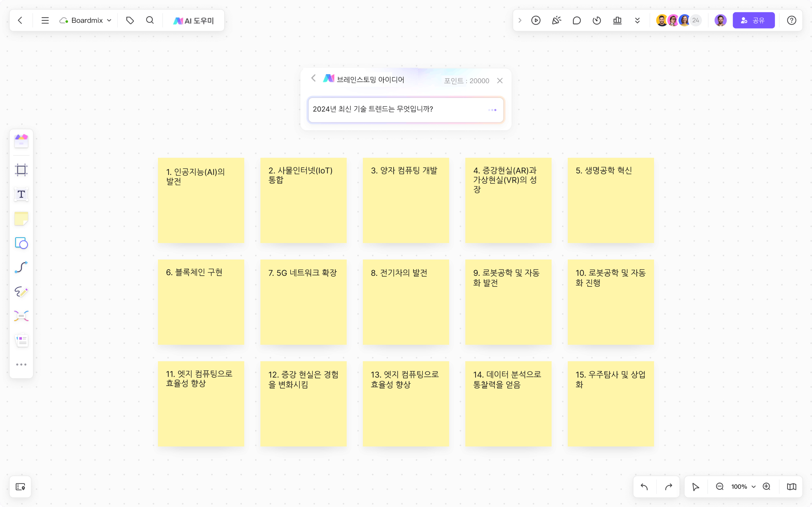Select the Sticky Note tool in sidebar
Image resolution: width=812 pixels, height=507 pixels.
coord(21,218)
